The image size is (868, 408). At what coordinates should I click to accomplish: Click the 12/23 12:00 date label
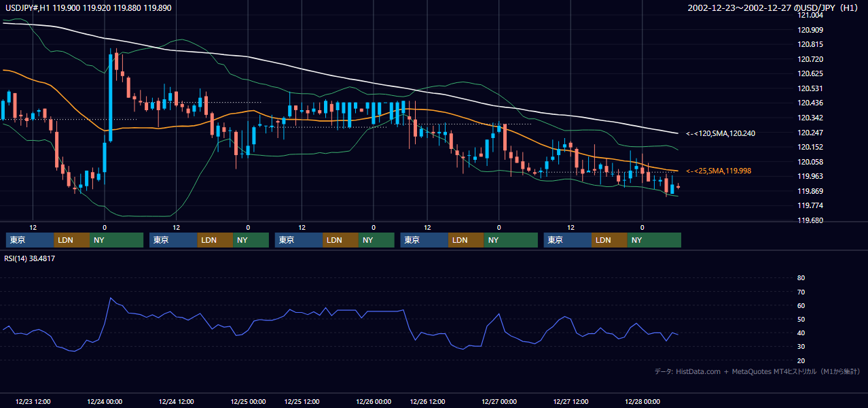(x=33, y=401)
